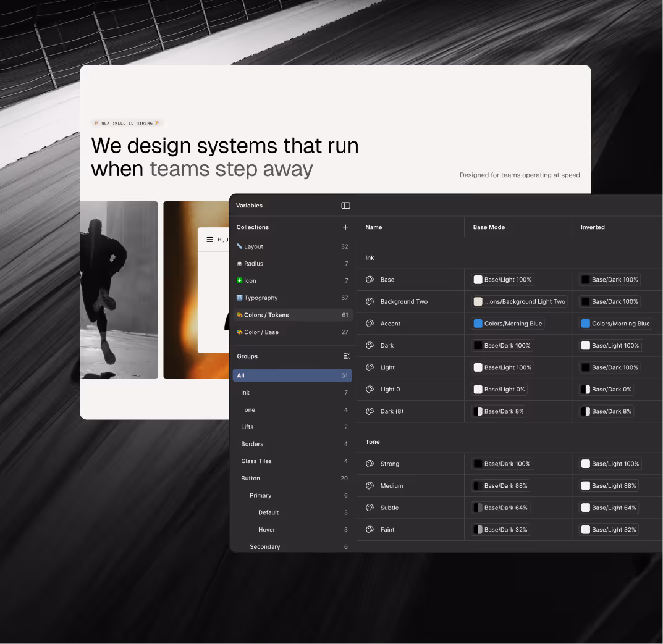
Task: Click the hamburger menu on the chat card
Action: [209, 240]
